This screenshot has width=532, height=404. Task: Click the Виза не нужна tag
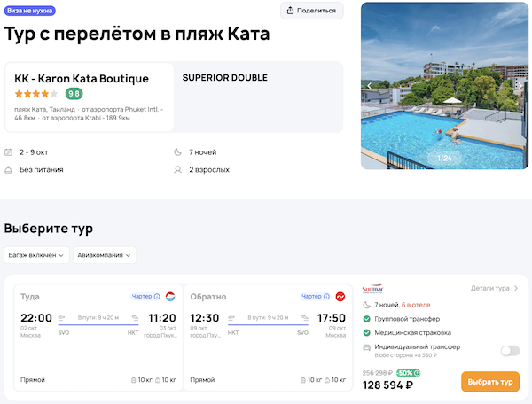[31, 11]
